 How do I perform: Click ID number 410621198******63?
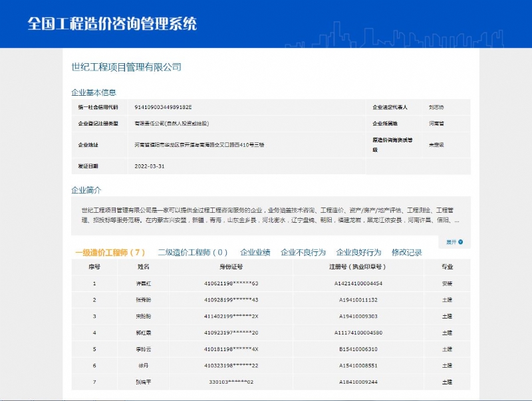pyautogui.click(x=231, y=283)
